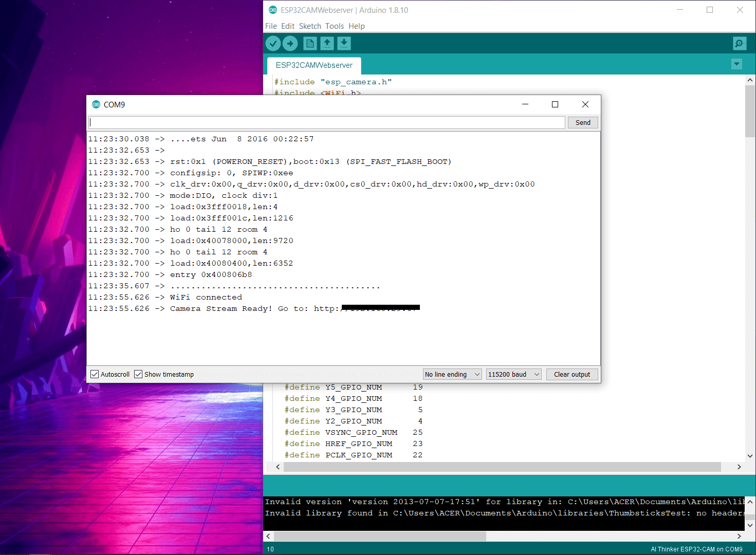Click the editor horizontal scrollbar

pyautogui.click(x=502, y=467)
